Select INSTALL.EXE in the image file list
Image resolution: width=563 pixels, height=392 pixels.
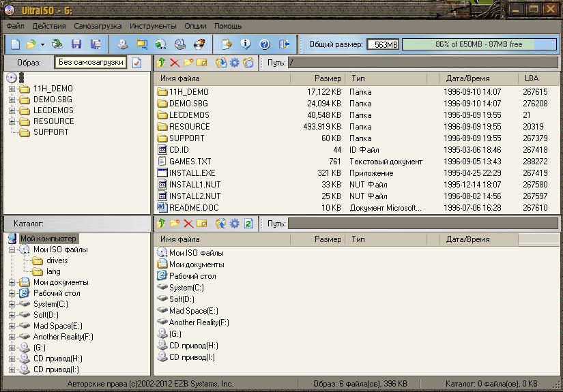(x=192, y=173)
